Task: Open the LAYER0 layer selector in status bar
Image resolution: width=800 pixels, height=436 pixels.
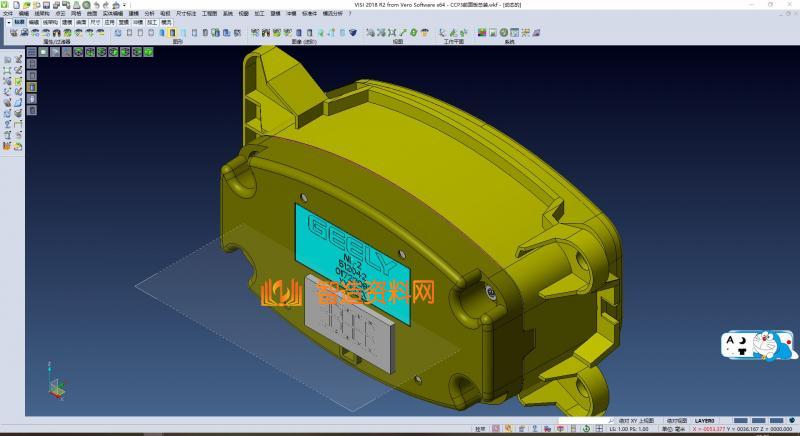Action: pos(705,421)
